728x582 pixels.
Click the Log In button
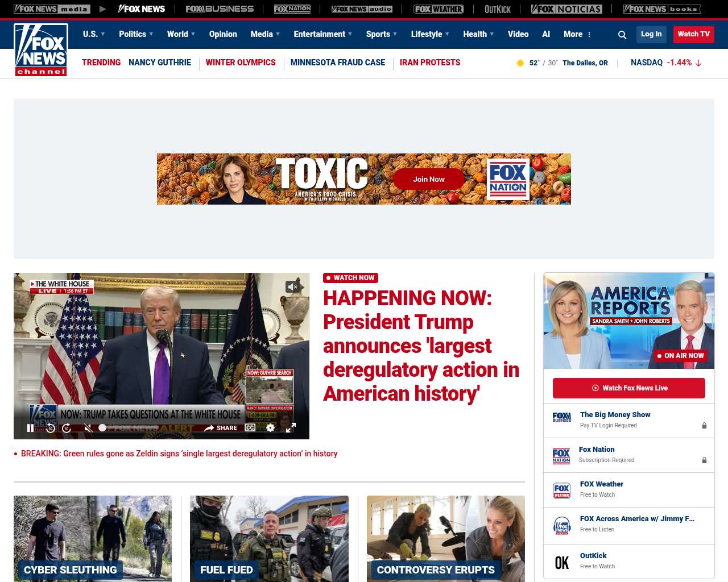tap(651, 34)
